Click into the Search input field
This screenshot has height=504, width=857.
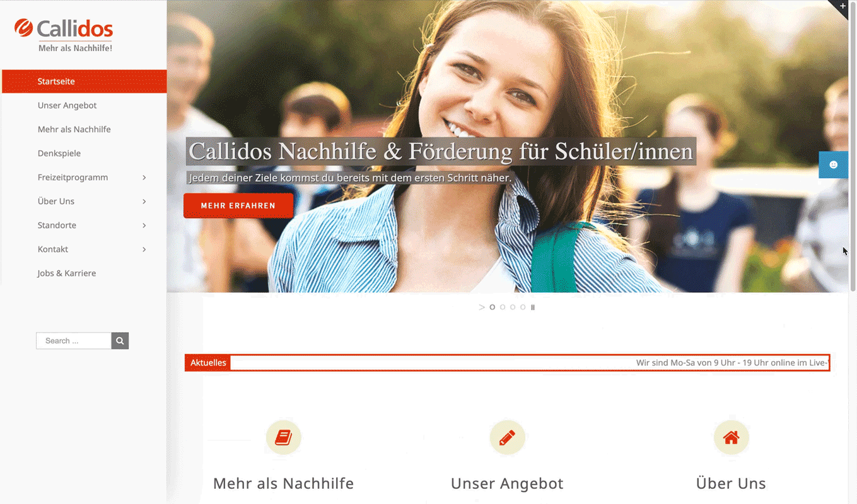coord(74,341)
